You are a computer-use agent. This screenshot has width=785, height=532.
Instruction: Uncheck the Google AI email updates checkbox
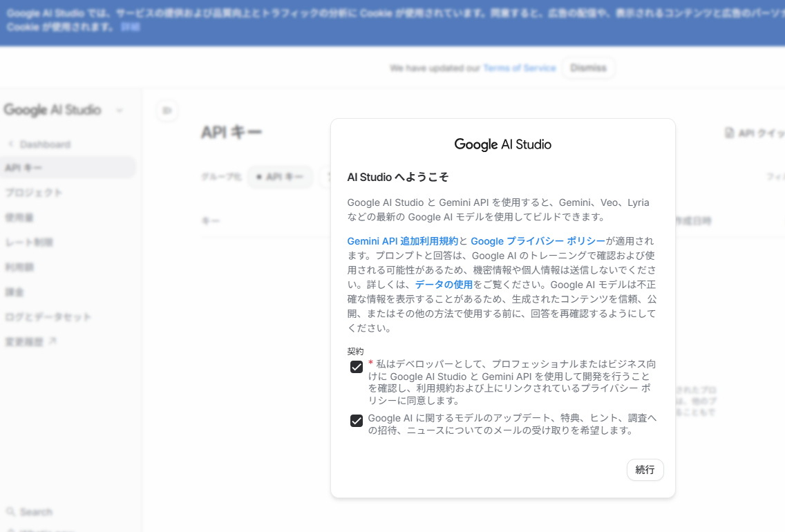[x=357, y=421]
